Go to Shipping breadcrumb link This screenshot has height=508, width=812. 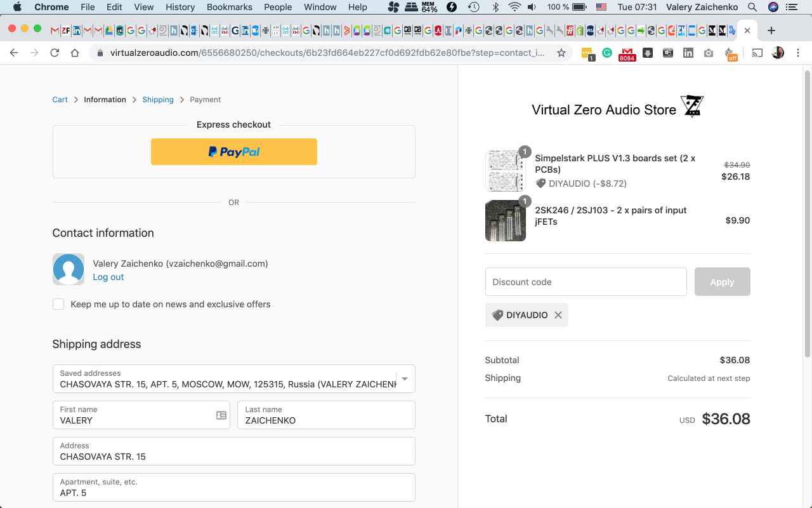(x=158, y=100)
